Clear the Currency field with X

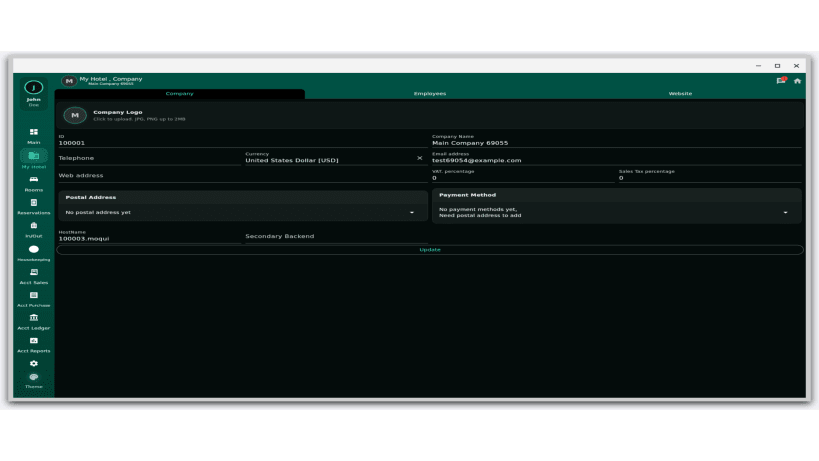(419, 158)
